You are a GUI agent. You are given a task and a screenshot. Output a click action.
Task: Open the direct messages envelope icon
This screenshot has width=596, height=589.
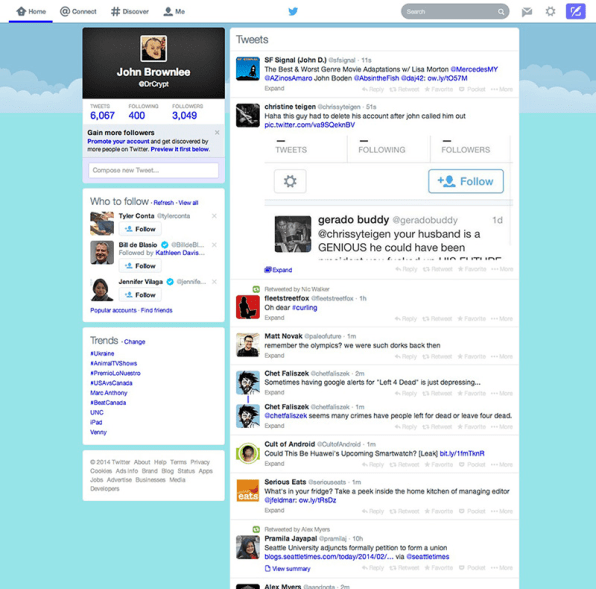[527, 12]
